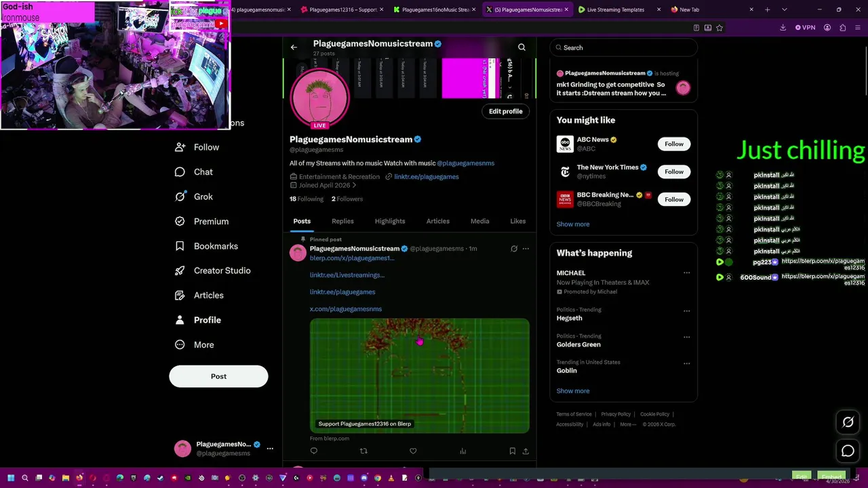Open the Windows Start button

tap(11, 478)
